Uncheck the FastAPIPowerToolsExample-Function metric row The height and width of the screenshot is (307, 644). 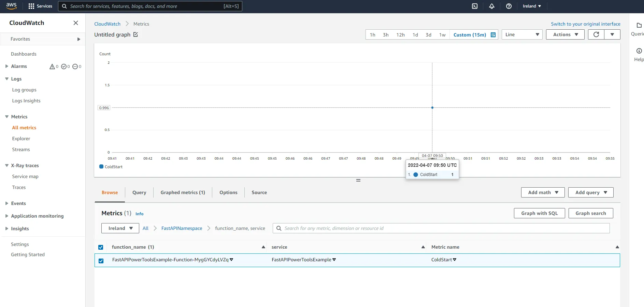[x=101, y=260]
